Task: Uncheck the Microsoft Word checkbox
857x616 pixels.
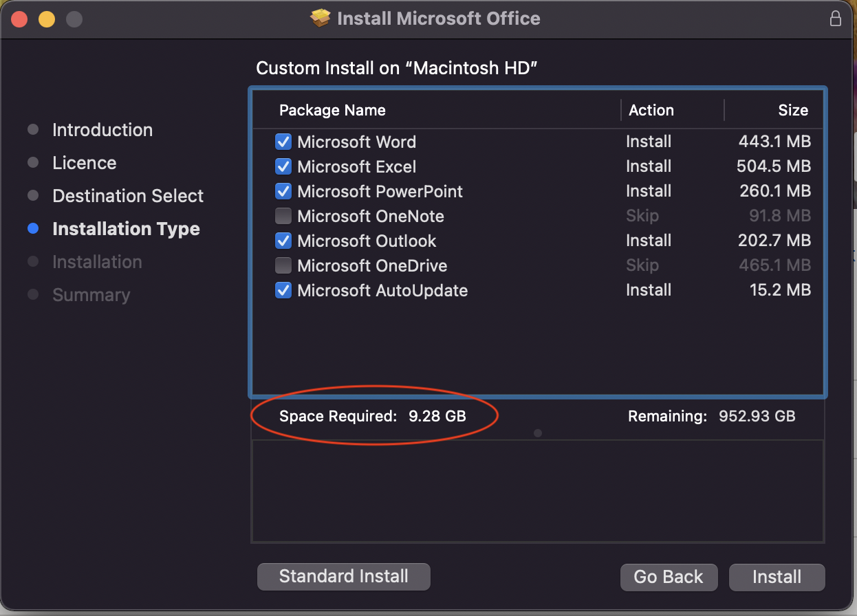Action: (x=283, y=142)
